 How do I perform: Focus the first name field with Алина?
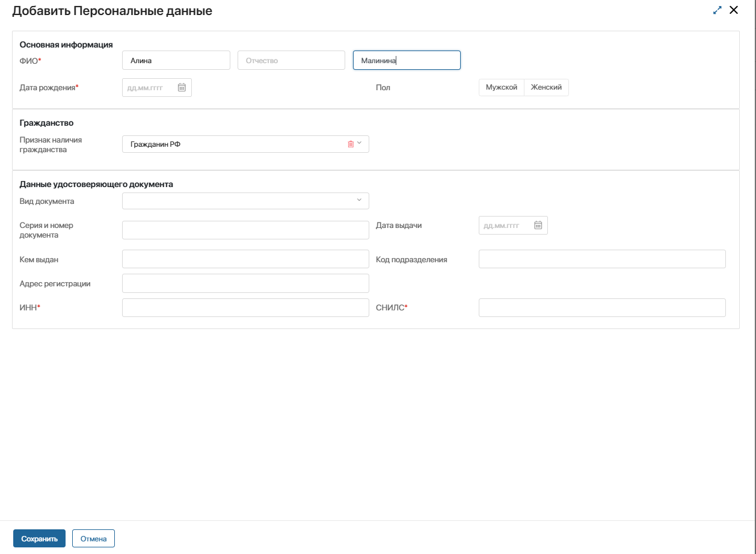176,60
